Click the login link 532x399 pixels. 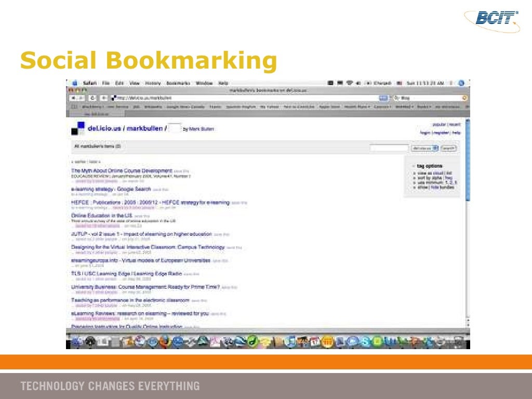(x=425, y=132)
